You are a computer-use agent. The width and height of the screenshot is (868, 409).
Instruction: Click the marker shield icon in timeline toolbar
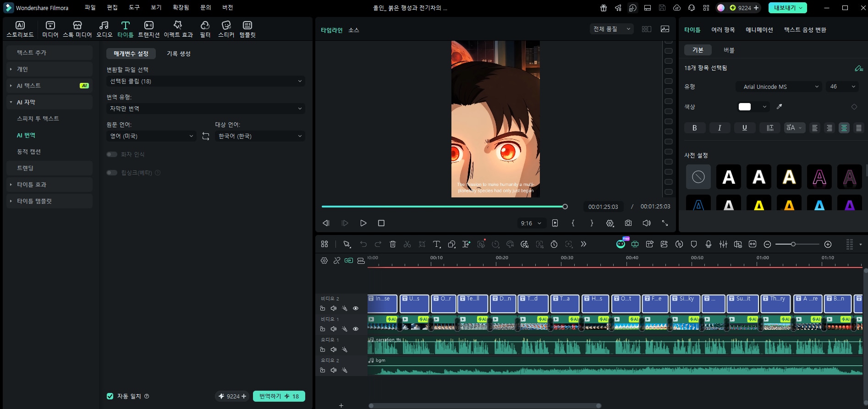coord(694,244)
